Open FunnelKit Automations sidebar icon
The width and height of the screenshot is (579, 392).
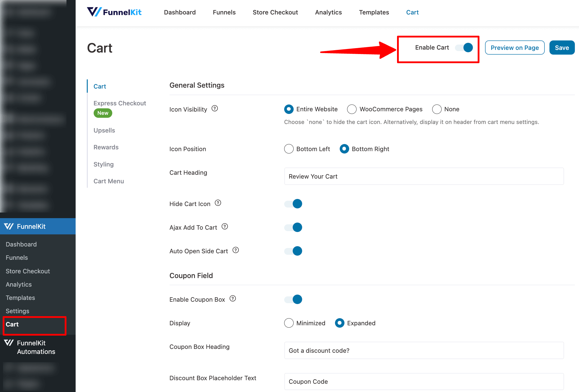coord(9,343)
